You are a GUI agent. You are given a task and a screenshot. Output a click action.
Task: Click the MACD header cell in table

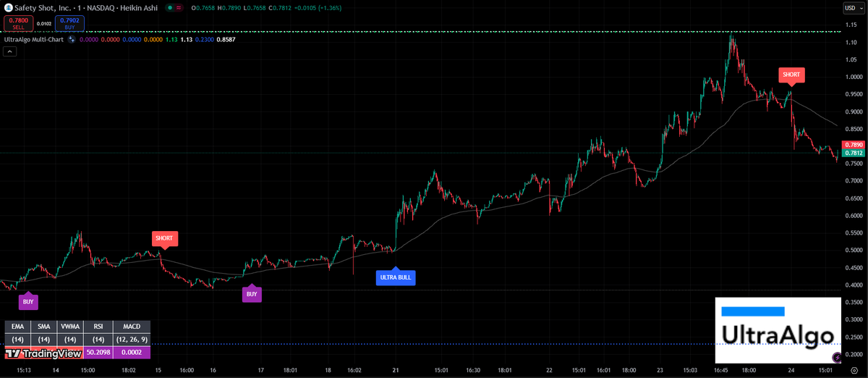click(x=132, y=327)
